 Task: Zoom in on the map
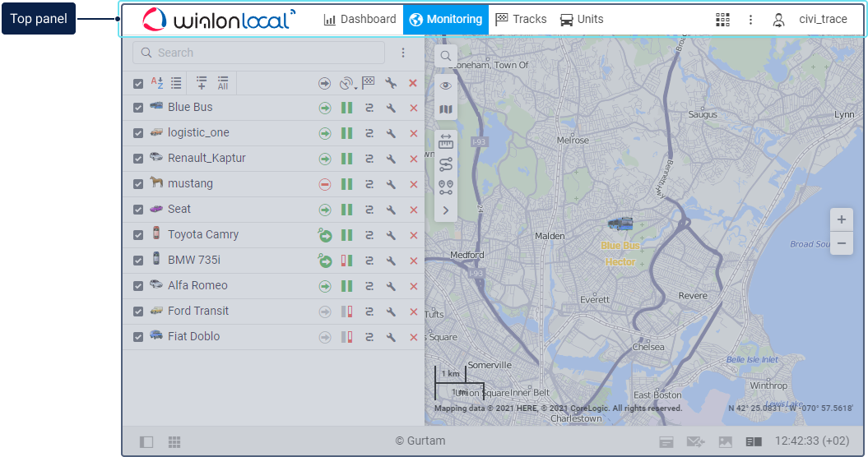point(842,219)
